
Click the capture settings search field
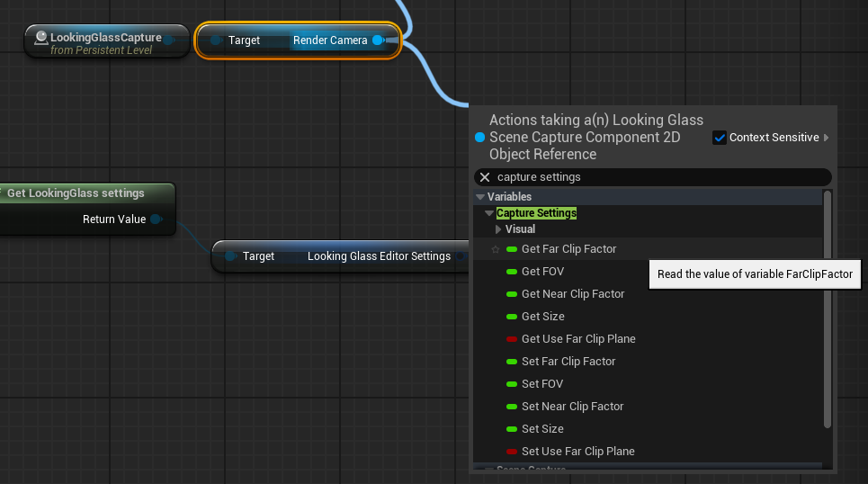pyautogui.click(x=657, y=177)
